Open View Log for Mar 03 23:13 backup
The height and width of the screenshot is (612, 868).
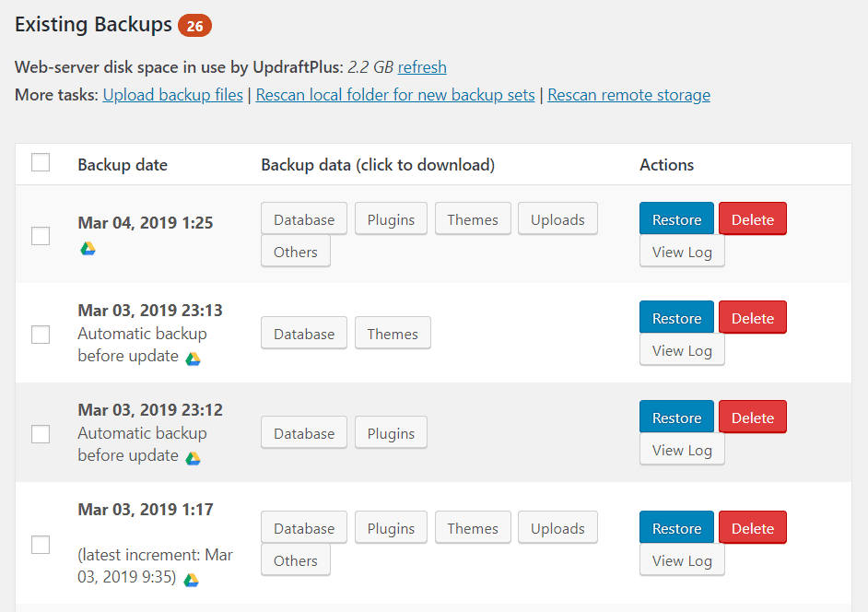pos(682,350)
